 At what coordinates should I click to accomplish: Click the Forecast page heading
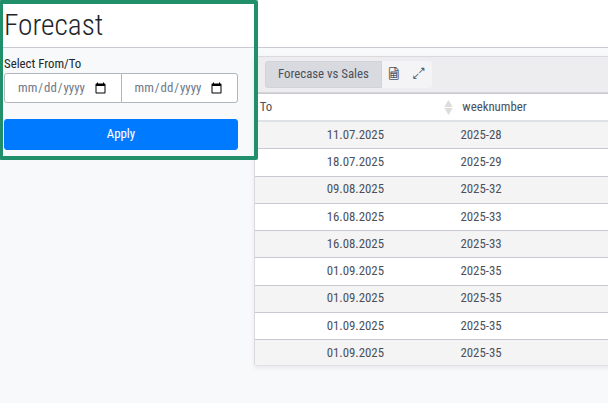pyautogui.click(x=54, y=25)
